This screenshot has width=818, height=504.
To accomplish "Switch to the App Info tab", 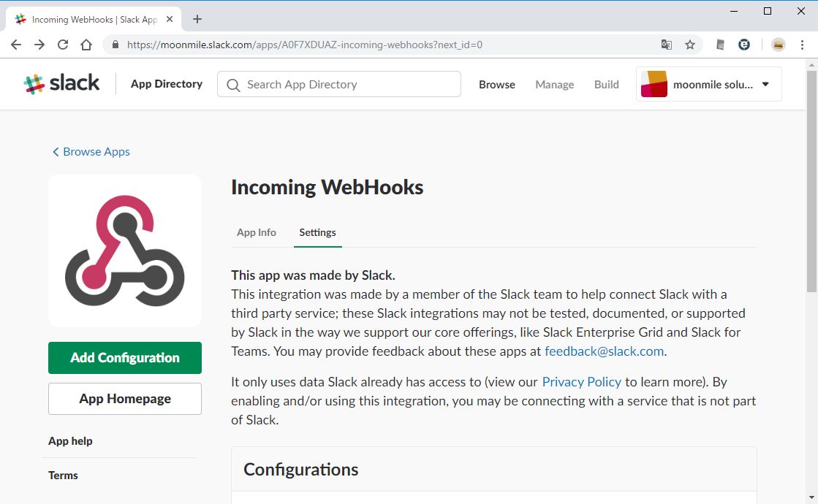I will point(257,232).
